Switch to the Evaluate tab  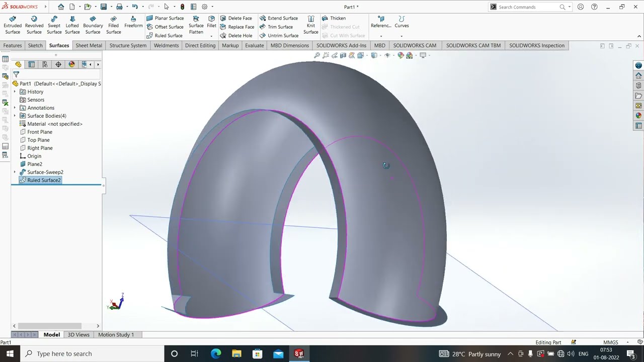pos(254,45)
